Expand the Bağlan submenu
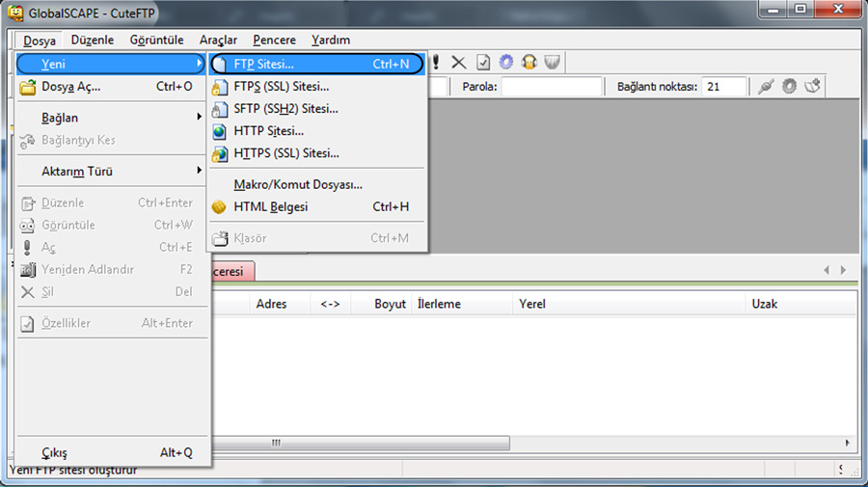868x487 pixels. pyautogui.click(x=111, y=118)
